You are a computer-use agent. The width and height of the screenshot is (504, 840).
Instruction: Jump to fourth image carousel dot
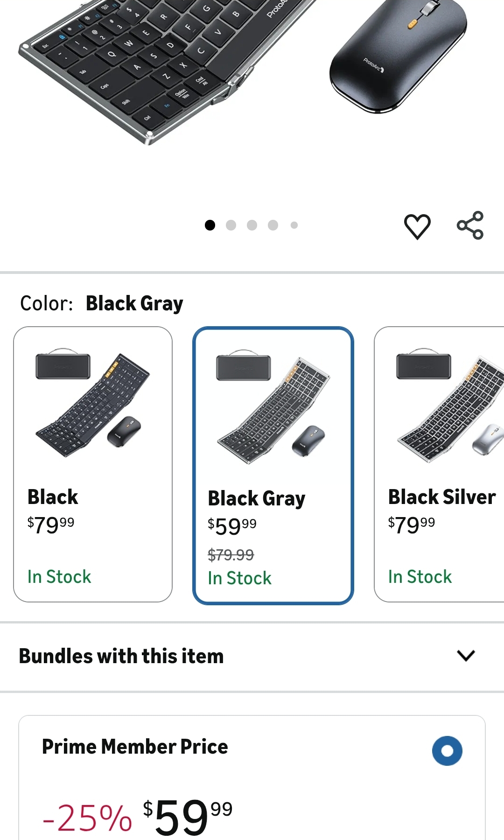point(273,225)
